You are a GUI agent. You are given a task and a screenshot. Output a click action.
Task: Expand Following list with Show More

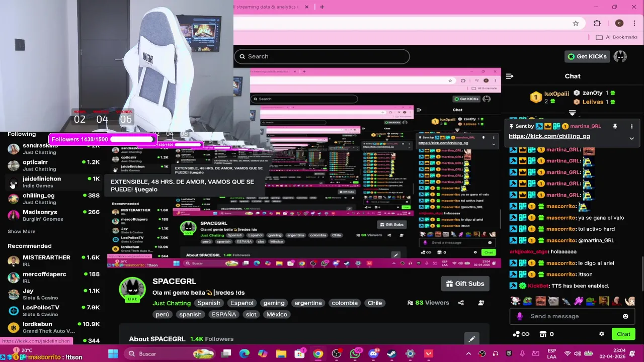[x=21, y=232]
